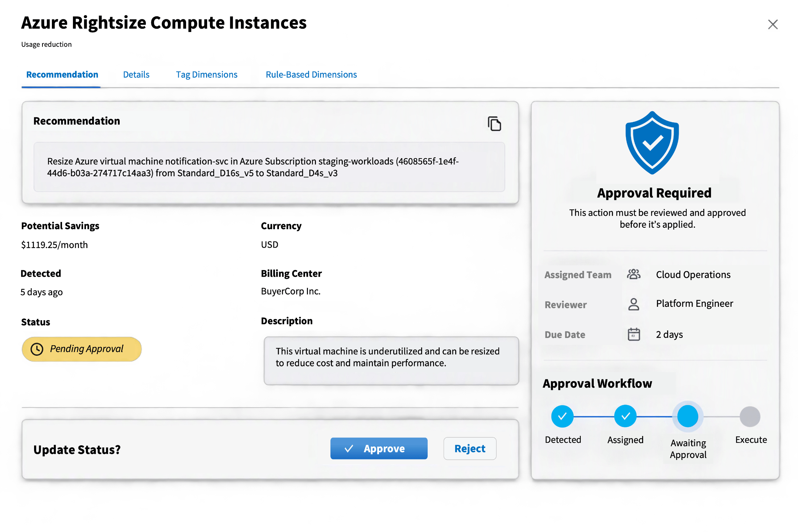Image resolution: width=798 pixels, height=532 pixels.
Task: Reject the rightsizing recommendation
Action: pyautogui.click(x=470, y=449)
